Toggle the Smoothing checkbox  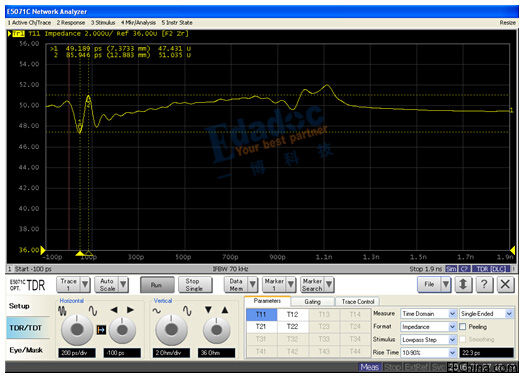click(463, 340)
